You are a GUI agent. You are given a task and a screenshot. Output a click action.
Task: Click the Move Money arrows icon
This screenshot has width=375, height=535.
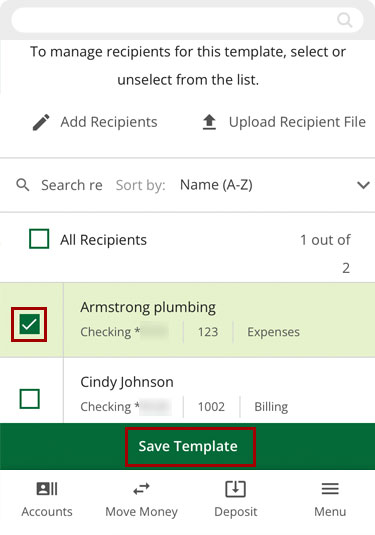(x=141, y=489)
